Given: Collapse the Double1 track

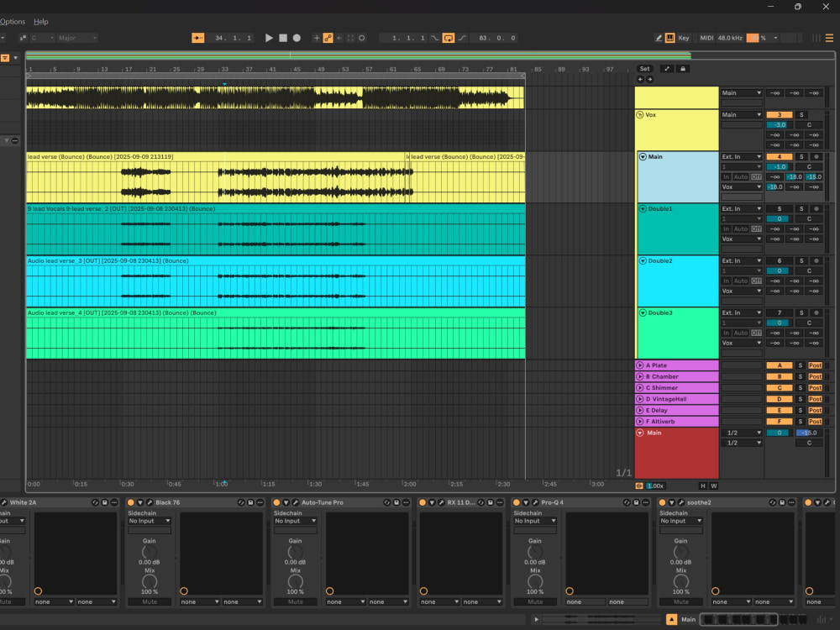Looking at the screenshot, I should 643,209.
